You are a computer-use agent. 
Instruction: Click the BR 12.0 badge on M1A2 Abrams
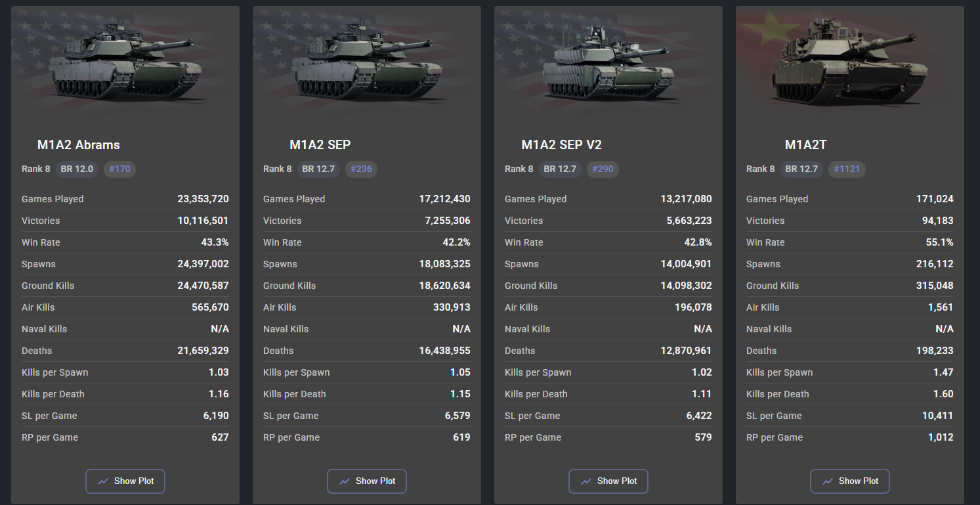click(x=77, y=169)
